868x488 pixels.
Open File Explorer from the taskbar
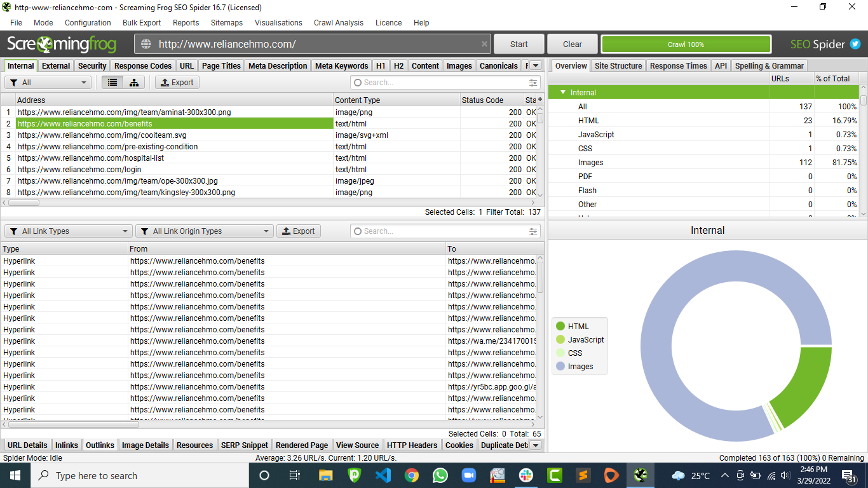click(325, 475)
